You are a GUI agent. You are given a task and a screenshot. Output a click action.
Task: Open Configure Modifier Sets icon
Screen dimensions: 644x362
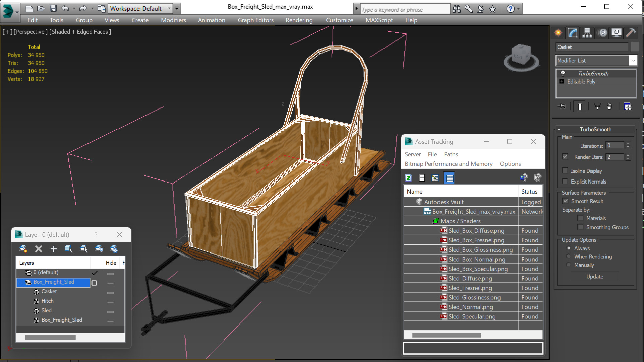coord(627,106)
